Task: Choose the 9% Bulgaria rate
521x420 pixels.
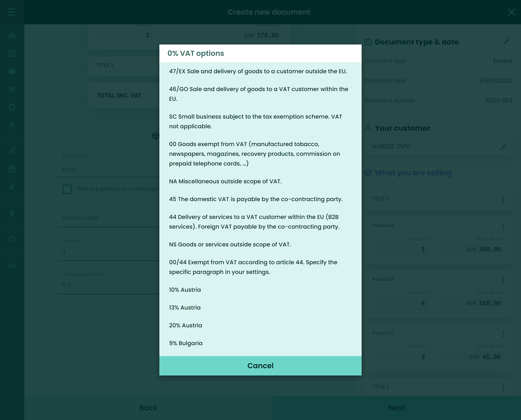Action: pyautogui.click(x=260, y=343)
